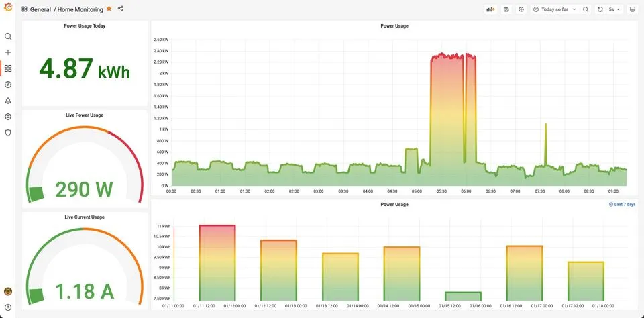The image size is (644, 318).
Task: Open the 5s refresh interval dropdown
Action: pos(614,9)
